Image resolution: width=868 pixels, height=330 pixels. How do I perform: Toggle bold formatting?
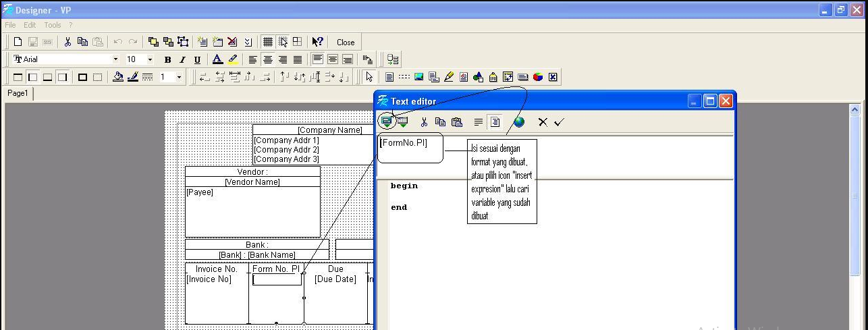tap(167, 60)
